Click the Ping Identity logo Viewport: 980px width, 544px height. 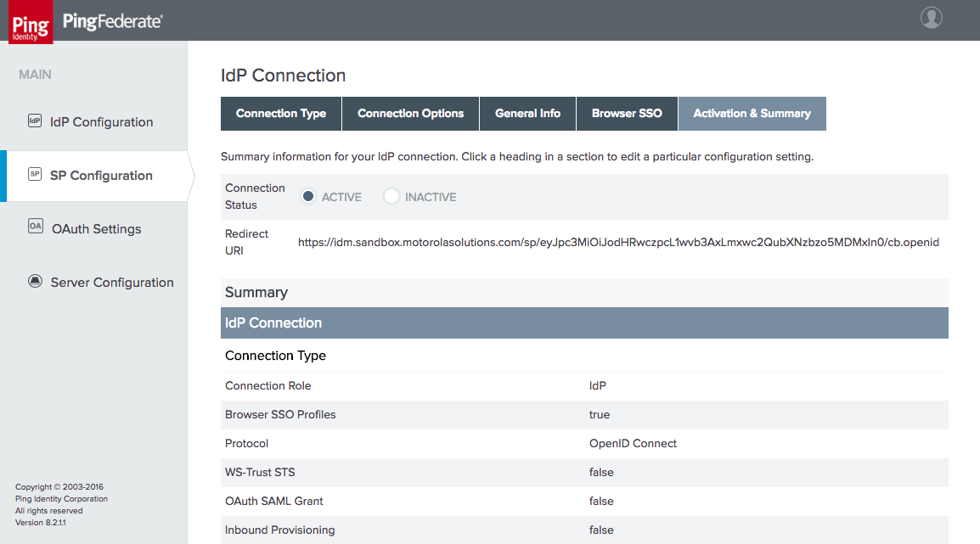click(x=31, y=22)
